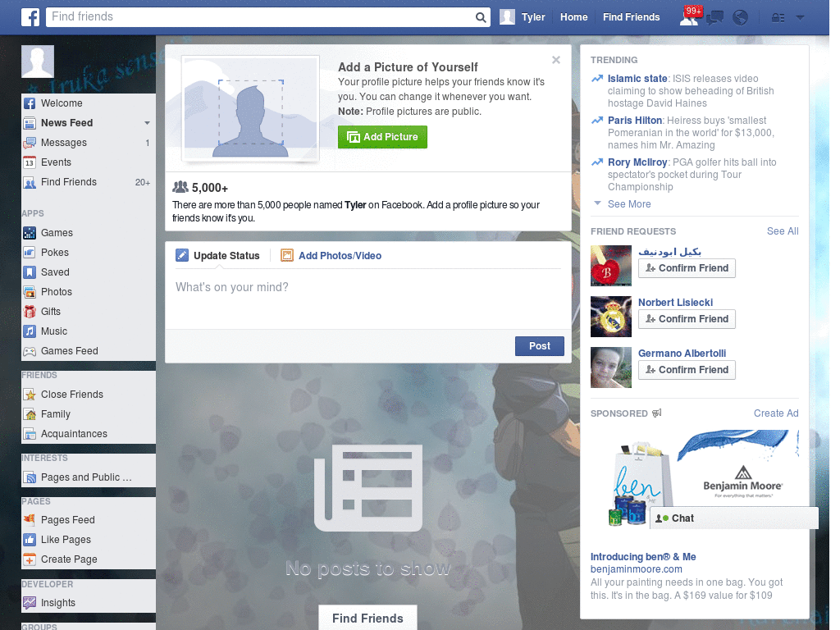Select the Add Photos/Video tab
Viewport: 840px width, 630px height.
point(331,256)
